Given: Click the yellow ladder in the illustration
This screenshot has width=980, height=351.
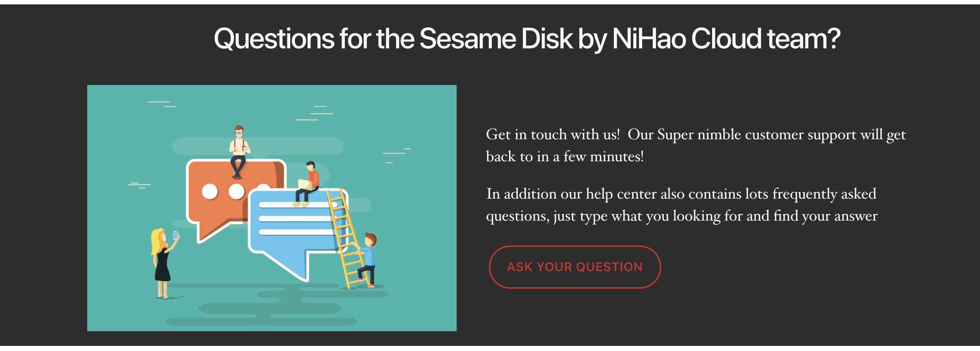Looking at the screenshot, I should [x=348, y=239].
